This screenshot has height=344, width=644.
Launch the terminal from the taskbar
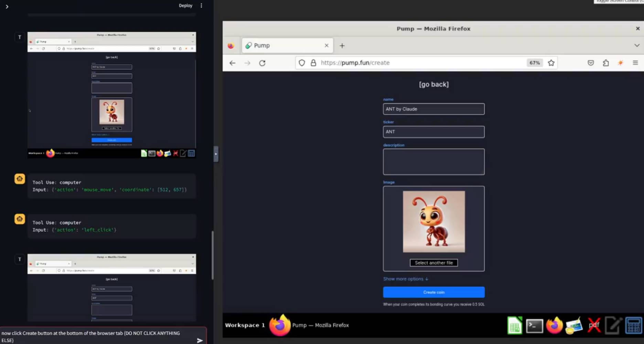(534, 326)
